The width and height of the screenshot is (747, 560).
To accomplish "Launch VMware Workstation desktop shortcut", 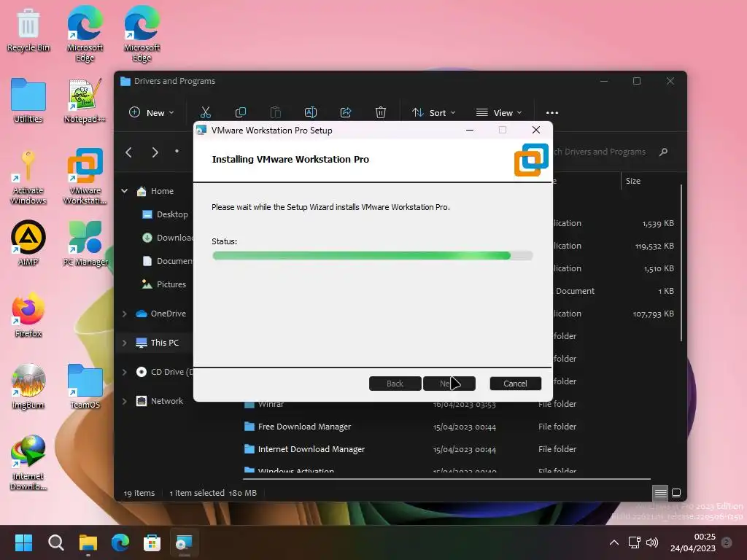I will coord(85,176).
